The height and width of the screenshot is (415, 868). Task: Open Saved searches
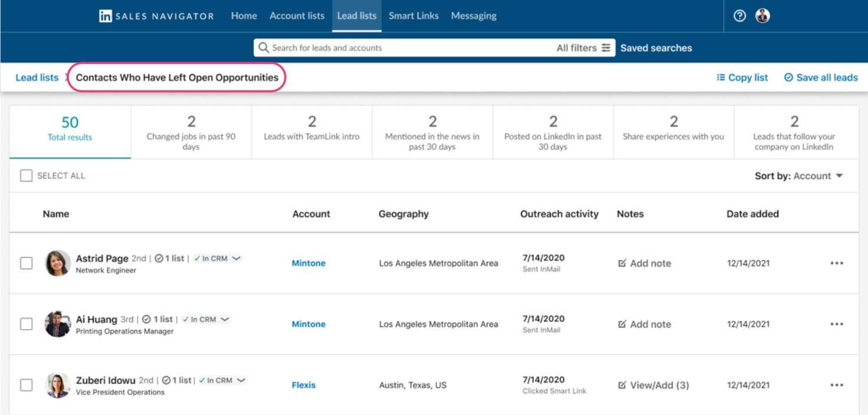(x=656, y=48)
